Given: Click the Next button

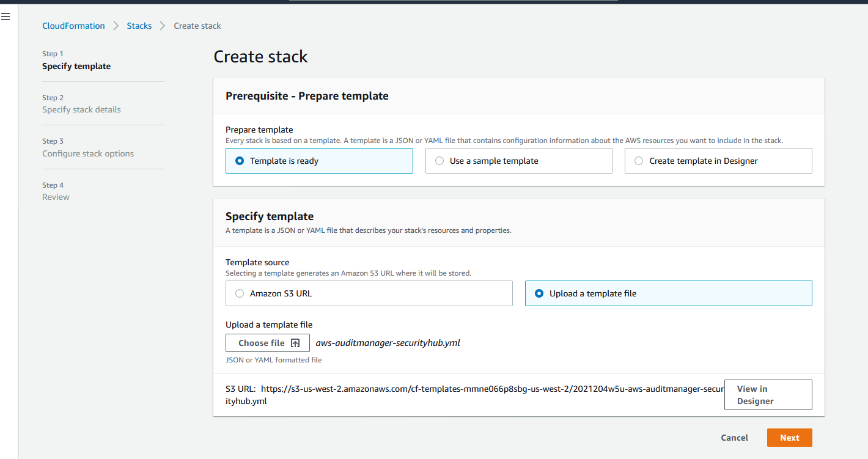Looking at the screenshot, I should click(789, 438).
